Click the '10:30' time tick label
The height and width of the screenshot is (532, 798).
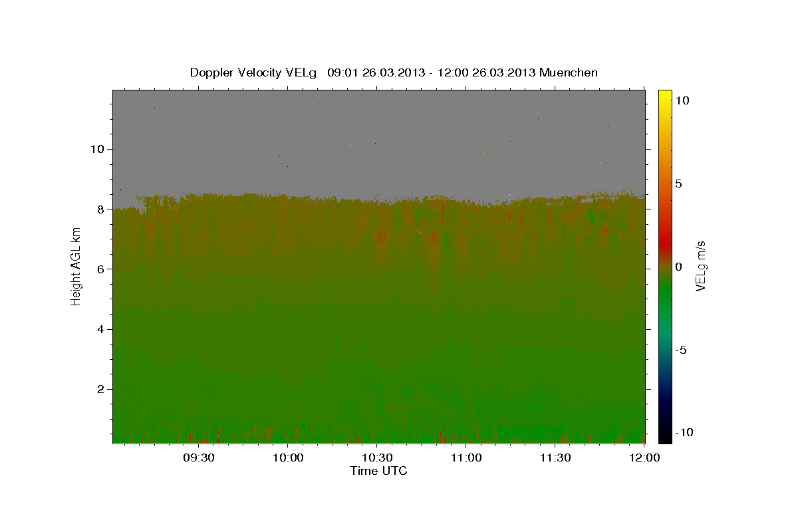pos(377,458)
